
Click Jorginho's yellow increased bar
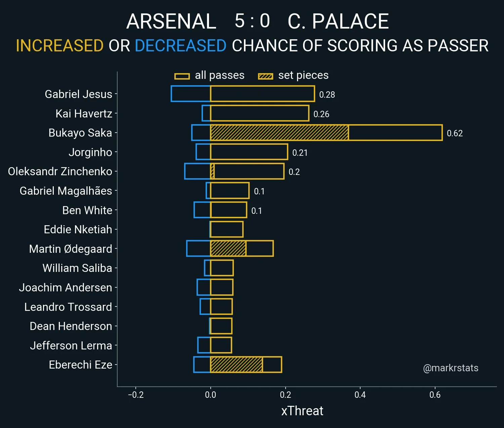249,152
